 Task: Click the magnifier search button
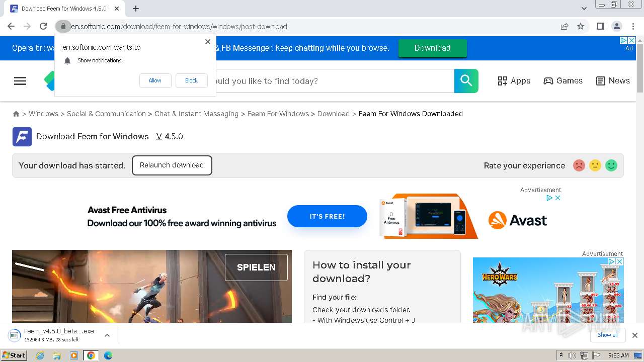[466, 81]
